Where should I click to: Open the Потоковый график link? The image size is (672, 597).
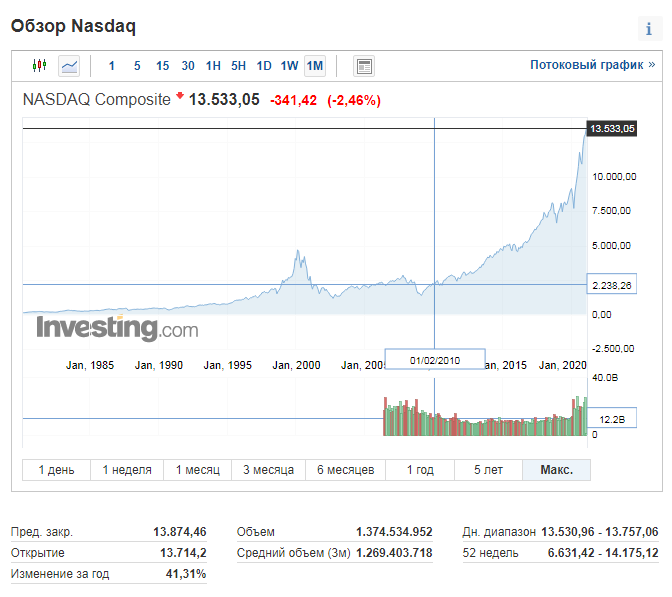pyautogui.click(x=592, y=65)
